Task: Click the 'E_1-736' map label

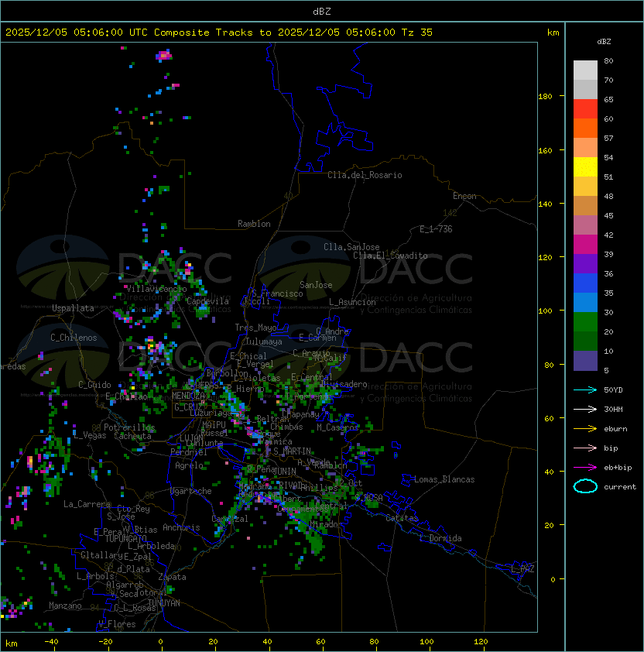Action: [x=436, y=229]
